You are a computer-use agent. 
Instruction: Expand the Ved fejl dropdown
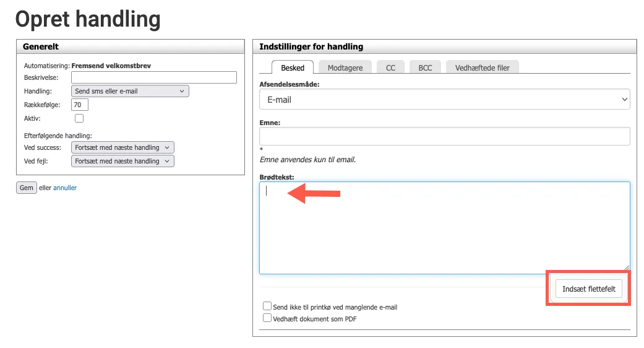(123, 161)
